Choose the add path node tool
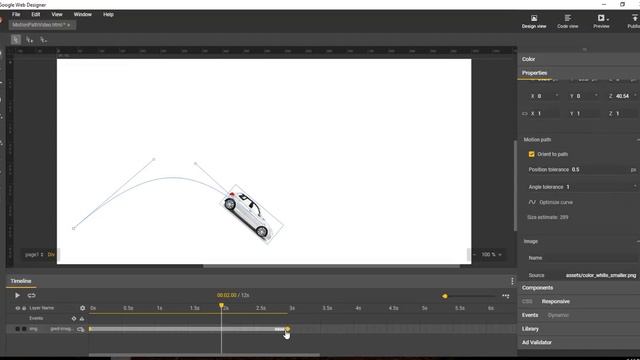Image resolution: width=640 pixels, height=360 pixels. [29, 40]
